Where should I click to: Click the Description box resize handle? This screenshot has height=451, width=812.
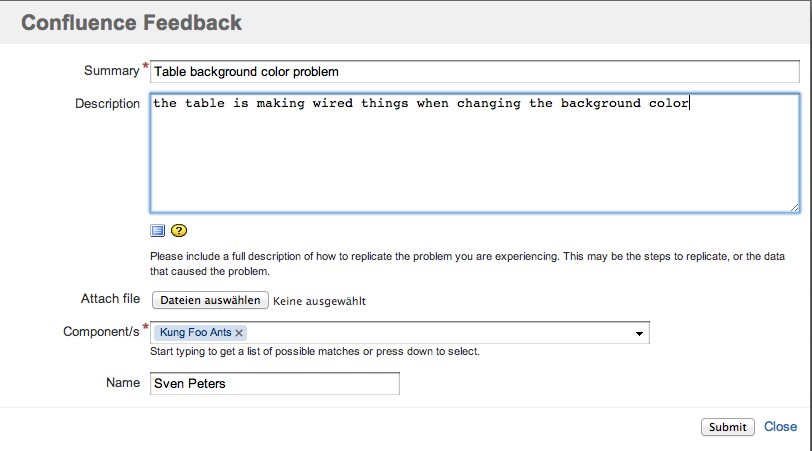pos(794,207)
